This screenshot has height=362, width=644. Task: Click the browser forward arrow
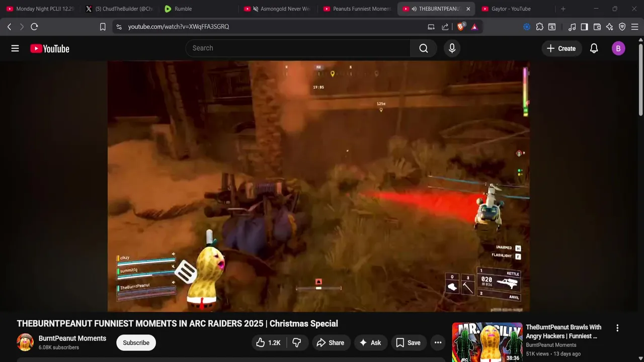[22, 27]
